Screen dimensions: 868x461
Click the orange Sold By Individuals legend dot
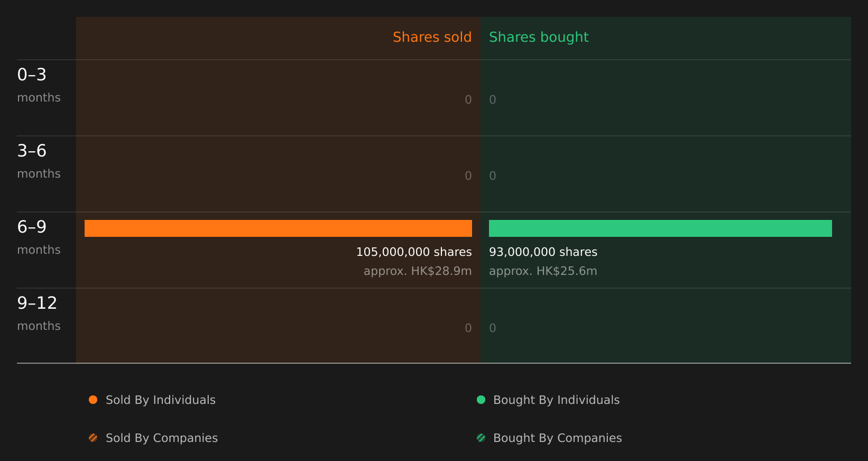tap(93, 400)
